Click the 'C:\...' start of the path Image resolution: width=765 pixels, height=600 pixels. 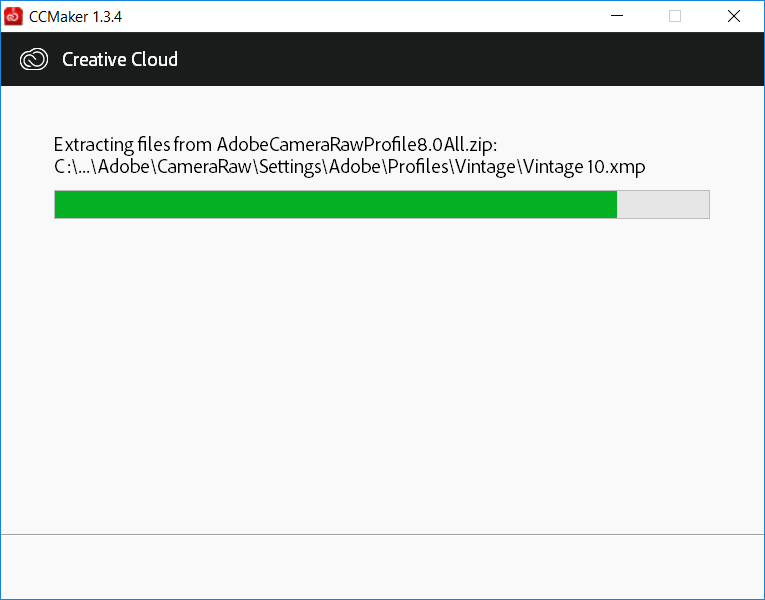pos(74,167)
